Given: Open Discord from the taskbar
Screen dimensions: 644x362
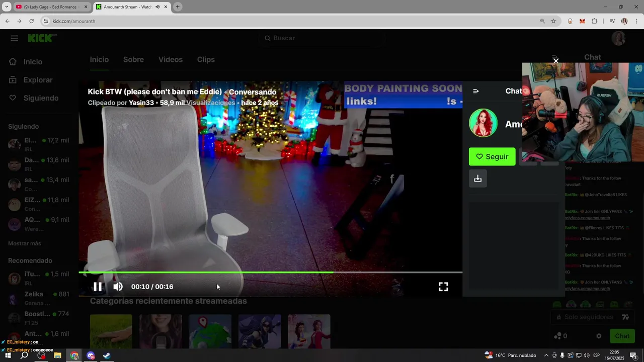Looking at the screenshot, I should [91, 355].
